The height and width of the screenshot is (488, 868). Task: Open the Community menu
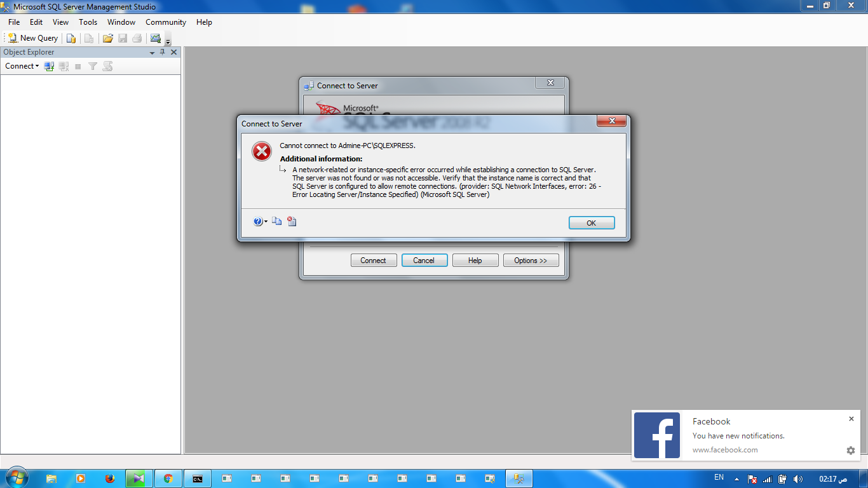coord(166,22)
